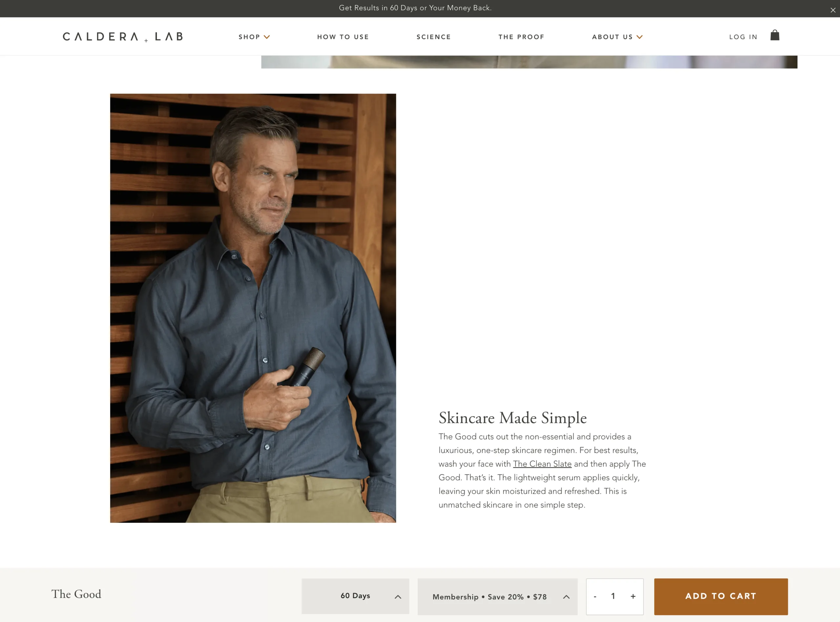
Task: Expand the About Us menu chevron
Action: 640,37
